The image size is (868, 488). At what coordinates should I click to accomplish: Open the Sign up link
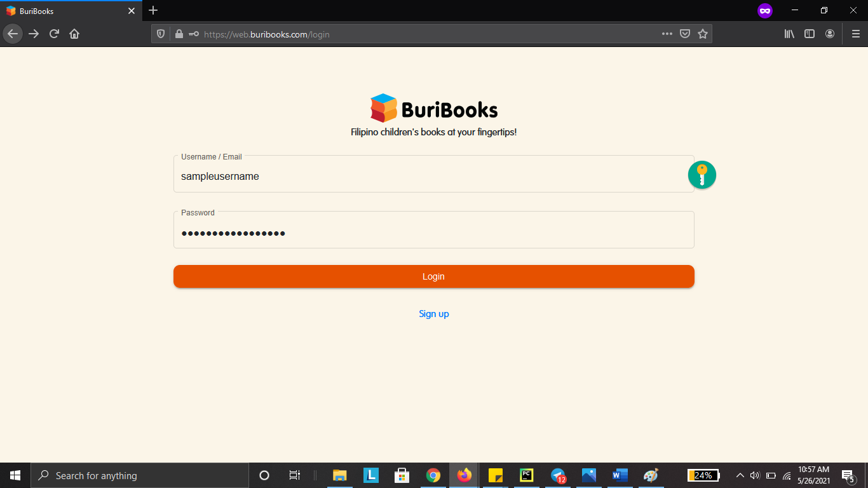coord(434,314)
